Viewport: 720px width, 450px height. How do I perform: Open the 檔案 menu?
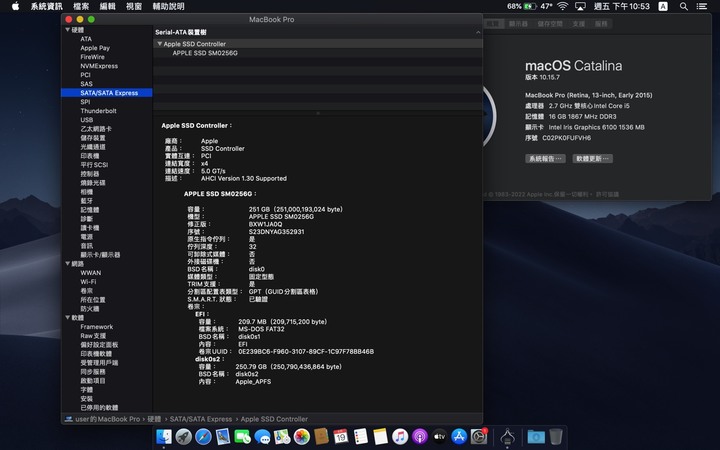[x=81, y=6]
